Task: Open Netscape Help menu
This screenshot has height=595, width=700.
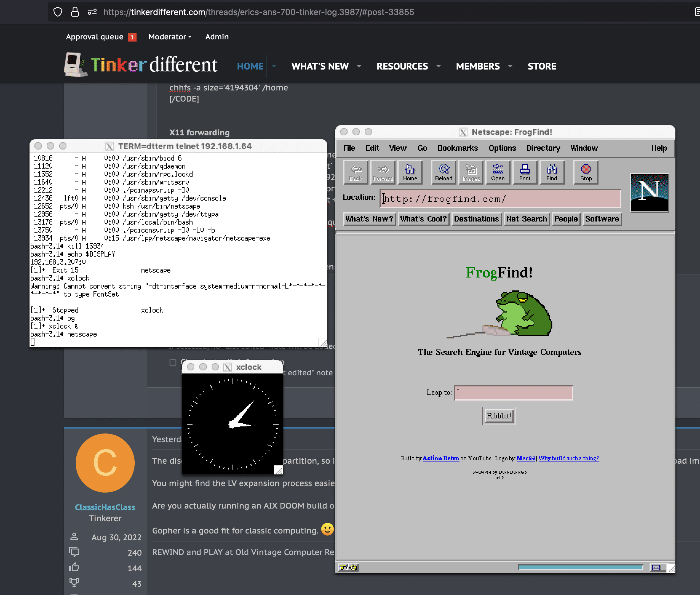Action: (x=659, y=148)
